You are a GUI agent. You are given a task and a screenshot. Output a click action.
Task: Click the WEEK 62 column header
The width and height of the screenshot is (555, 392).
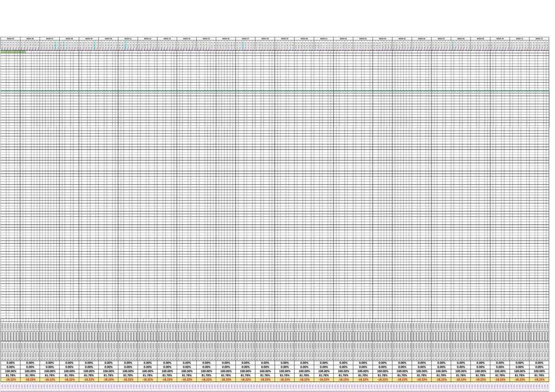(x=343, y=38)
